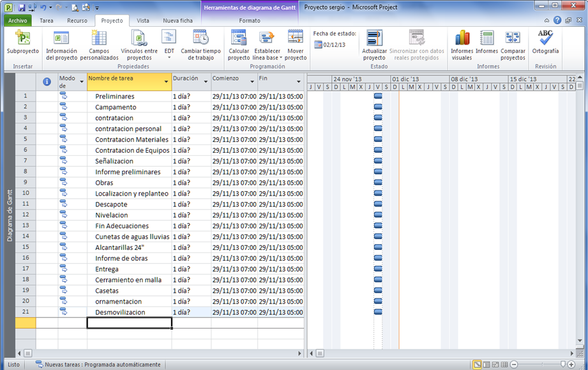Click the Save icon in quick access toolbar
The width and height of the screenshot is (588, 370).
[x=21, y=7]
